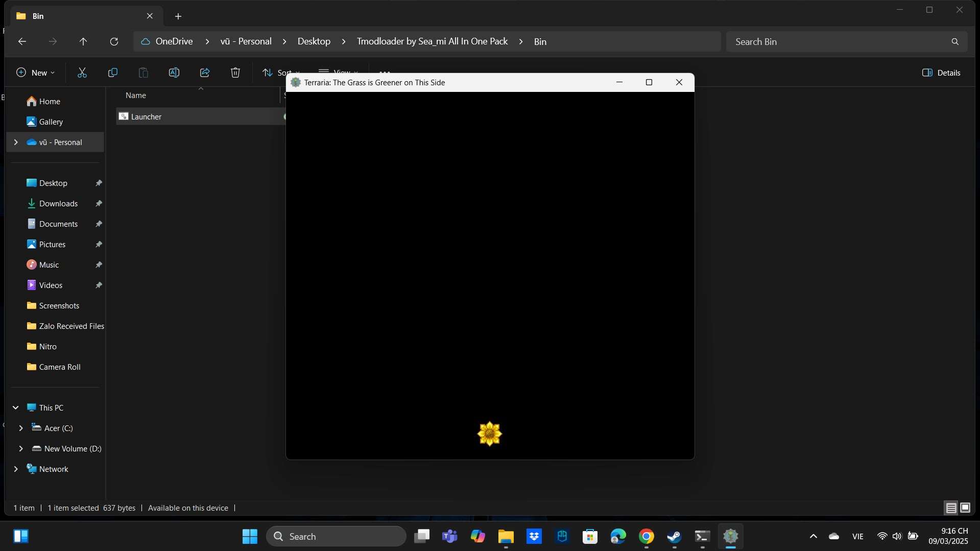This screenshot has height=551, width=980.
Task: Go up one folder level
Action: pyautogui.click(x=83, y=41)
